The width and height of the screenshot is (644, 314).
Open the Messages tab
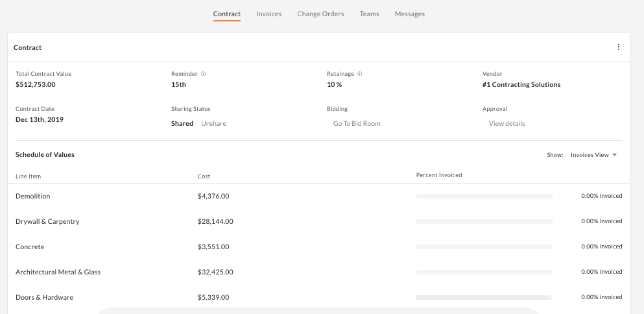point(409,14)
